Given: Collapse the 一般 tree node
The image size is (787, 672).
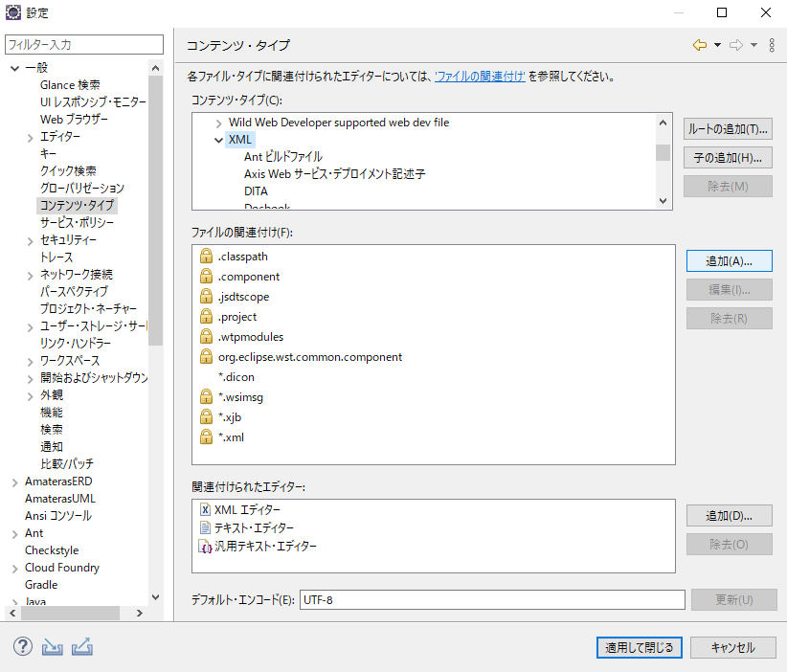Looking at the screenshot, I should coord(15,68).
